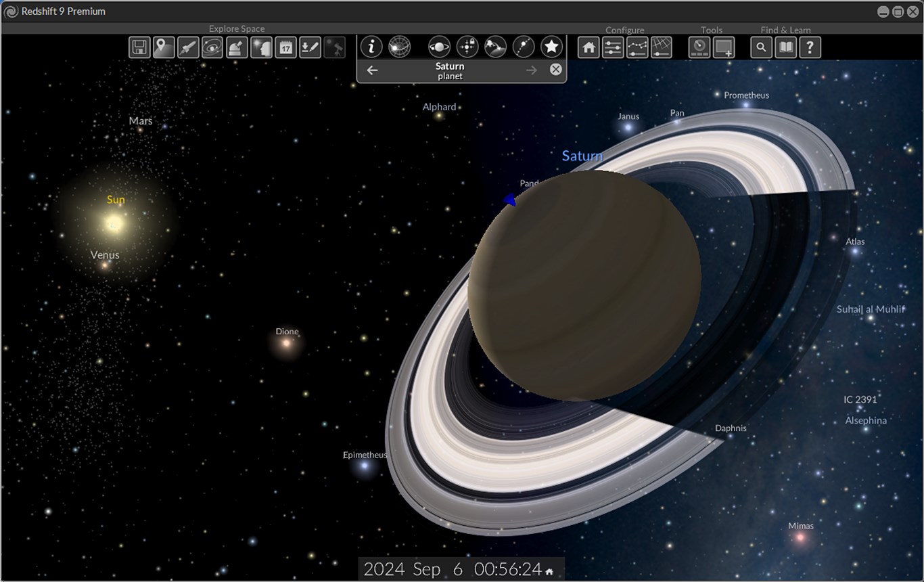The width and height of the screenshot is (924, 582).
Task: Click the question mark help icon
Action: pos(810,47)
